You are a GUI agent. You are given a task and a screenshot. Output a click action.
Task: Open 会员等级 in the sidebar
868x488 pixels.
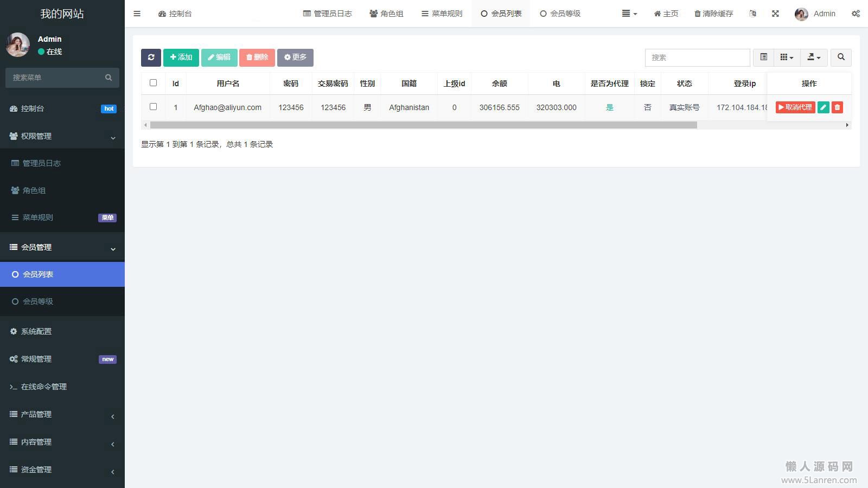coord(62,301)
